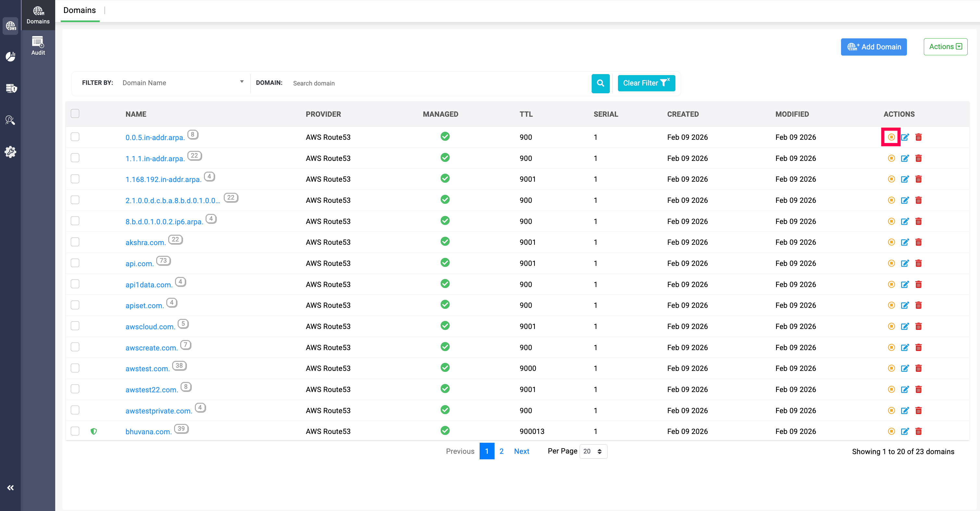Click the Add Domain button
The image size is (980, 511).
tap(873, 46)
